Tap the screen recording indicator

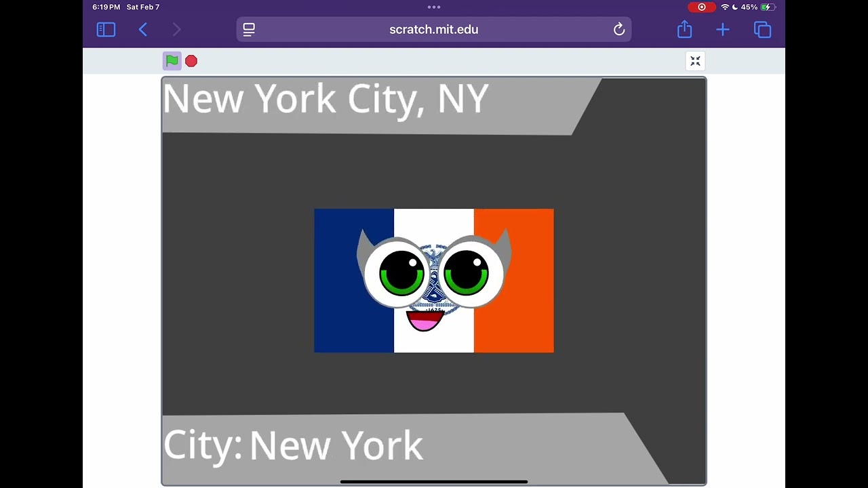(x=702, y=7)
